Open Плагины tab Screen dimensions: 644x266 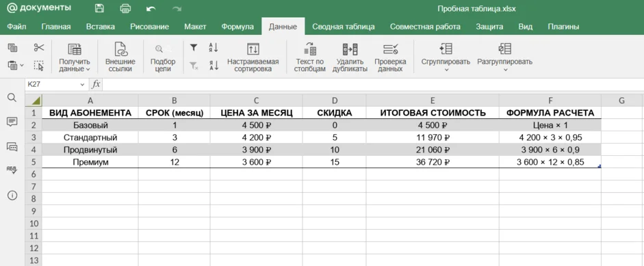pyautogui.click(x=563, y=27)
